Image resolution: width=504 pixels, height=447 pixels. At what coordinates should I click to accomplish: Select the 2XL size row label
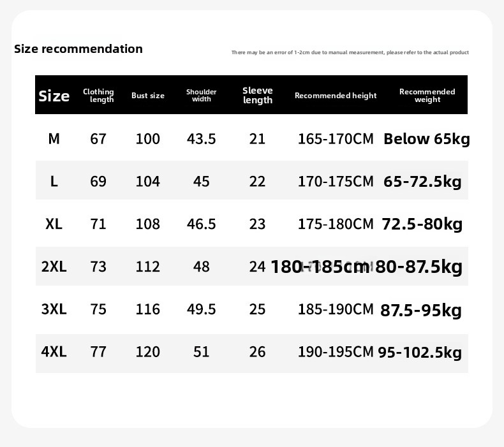click(54, 267)
